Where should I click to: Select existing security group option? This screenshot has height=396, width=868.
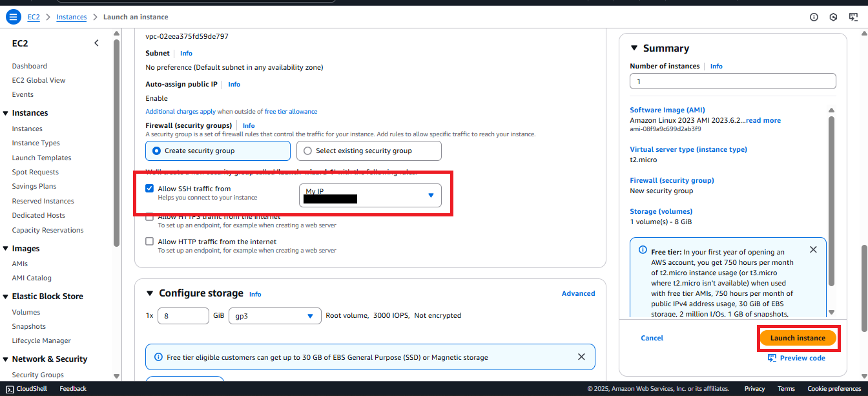[x=369, y=151]
